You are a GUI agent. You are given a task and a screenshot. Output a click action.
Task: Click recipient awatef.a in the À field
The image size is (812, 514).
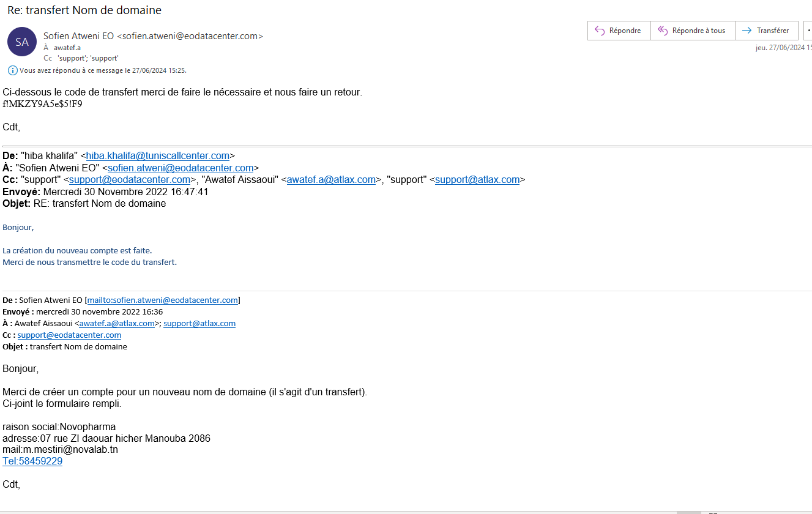[67, 48]
